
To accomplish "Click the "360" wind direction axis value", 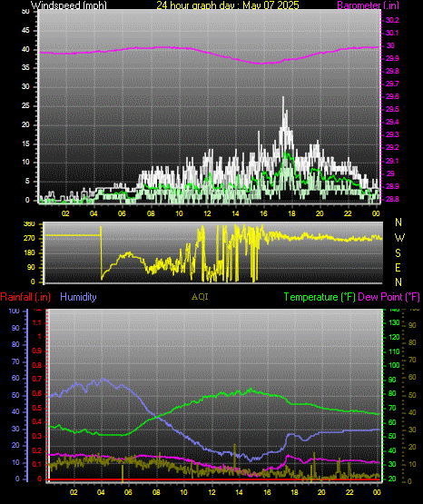I will 29,224.
